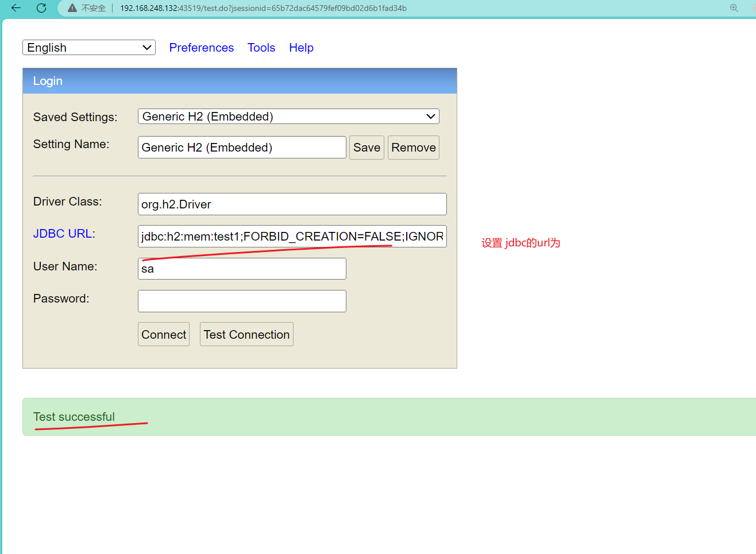Click the JDBC URL input field

coord(292,237)
